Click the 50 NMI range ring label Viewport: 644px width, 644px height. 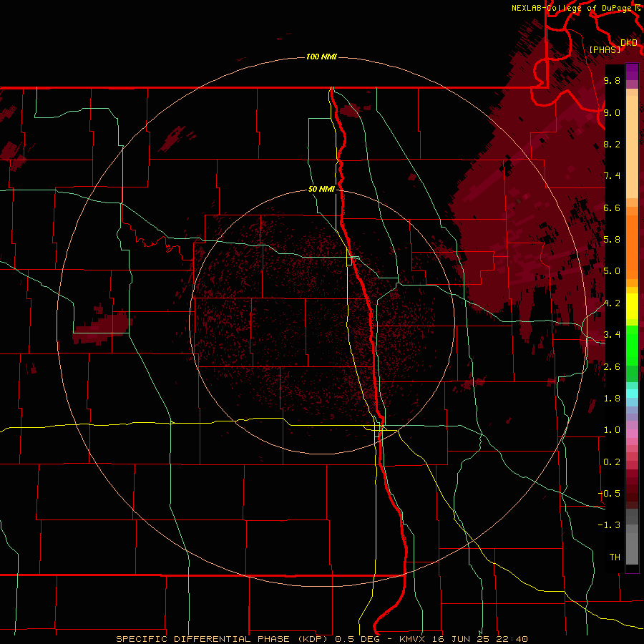[321, 189]
